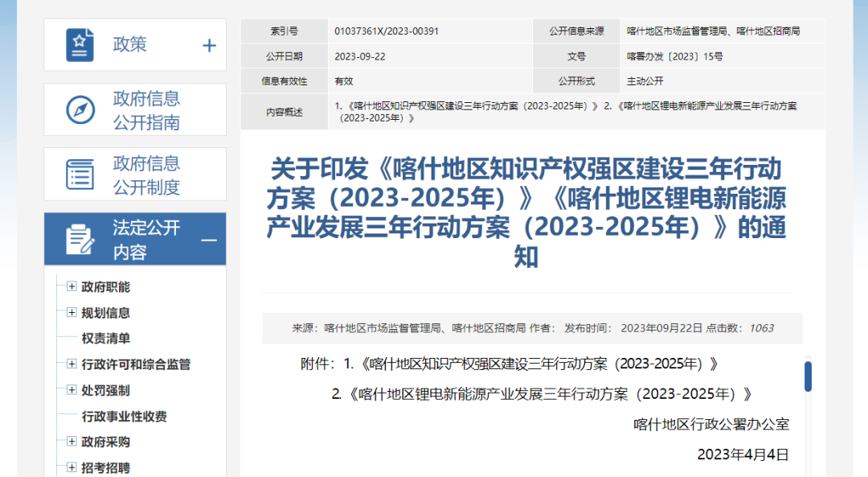Open 处罚强制 tree item
868x477 pixels.
106,391
